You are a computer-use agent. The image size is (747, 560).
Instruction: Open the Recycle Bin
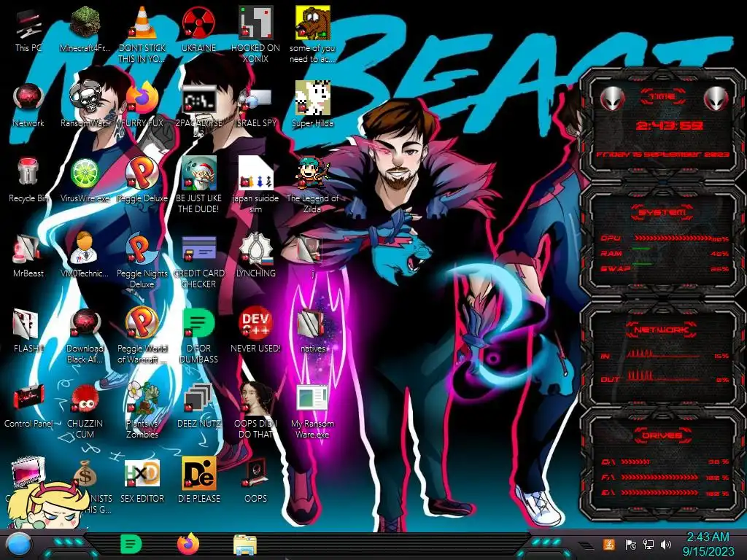point(28,173)
